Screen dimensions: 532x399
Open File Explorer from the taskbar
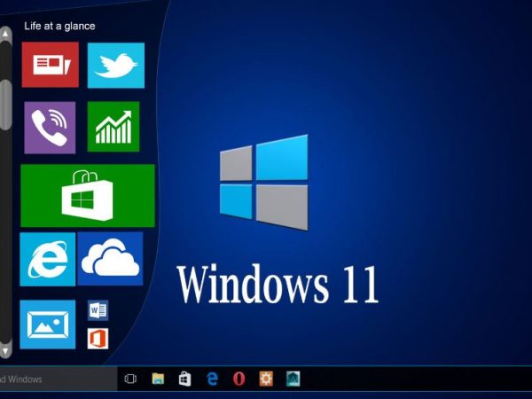point(158,379)
